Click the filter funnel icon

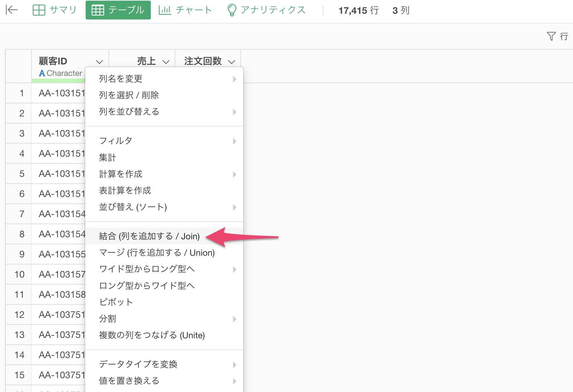[551, 36]
